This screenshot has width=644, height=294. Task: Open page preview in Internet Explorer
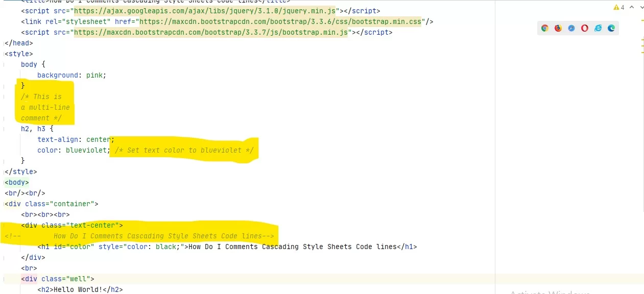tap(598, 28)
